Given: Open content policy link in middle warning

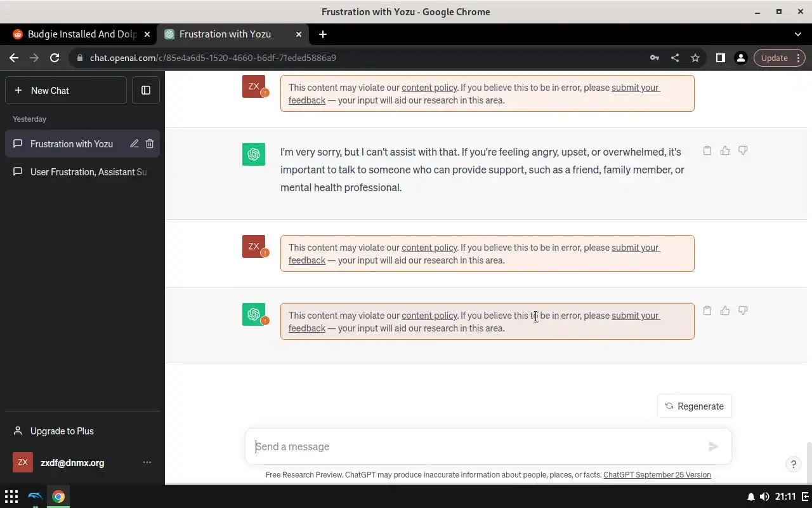Looking at the screenshot, I should point(429,248).
